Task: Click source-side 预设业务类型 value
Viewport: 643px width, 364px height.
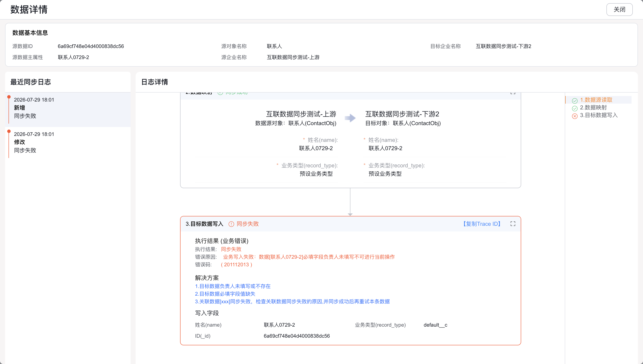Action: point(316,174)
